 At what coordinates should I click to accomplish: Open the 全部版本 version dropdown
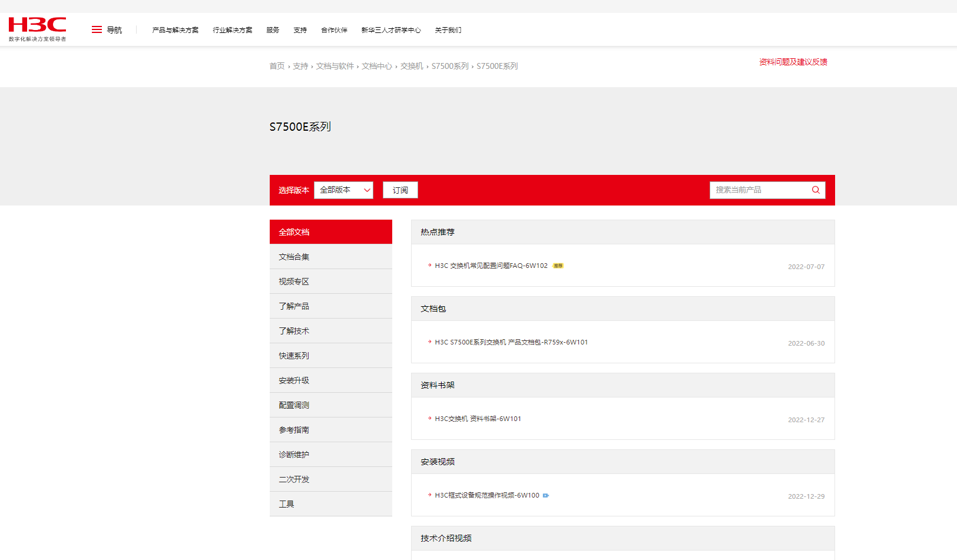tap(343, 190)
